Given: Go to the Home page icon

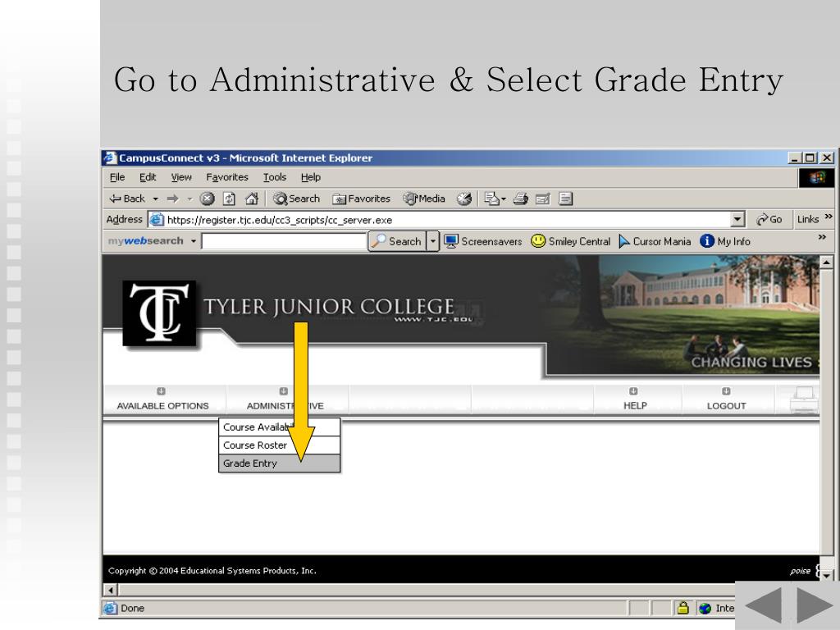Looking at the screenshot, I should pyautogui.click(x=251, y=199).
